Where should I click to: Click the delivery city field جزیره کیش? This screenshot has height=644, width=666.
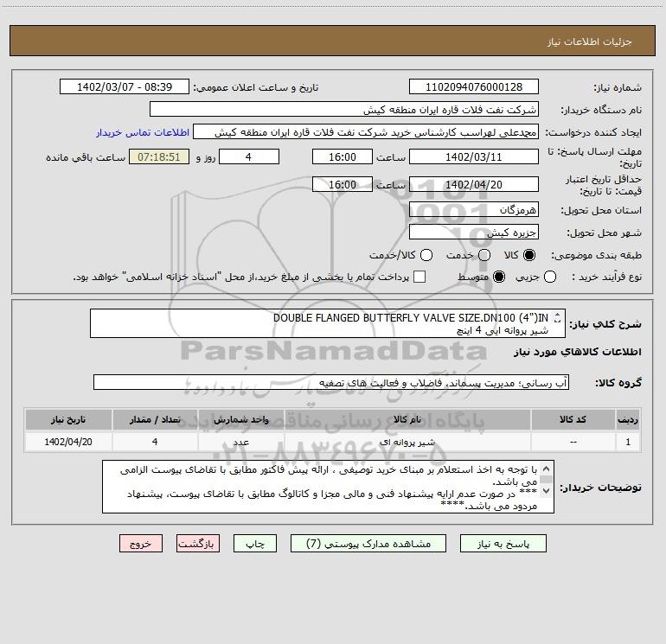coord(474,233)
